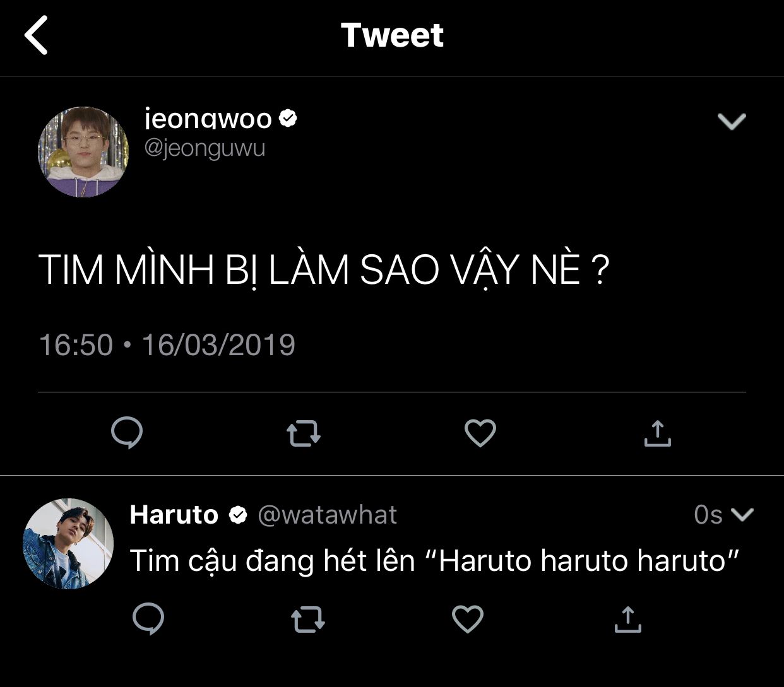Retweet jeongwoo's main tweet
Viewport: 784px width, 687px height.
[304, 434]
